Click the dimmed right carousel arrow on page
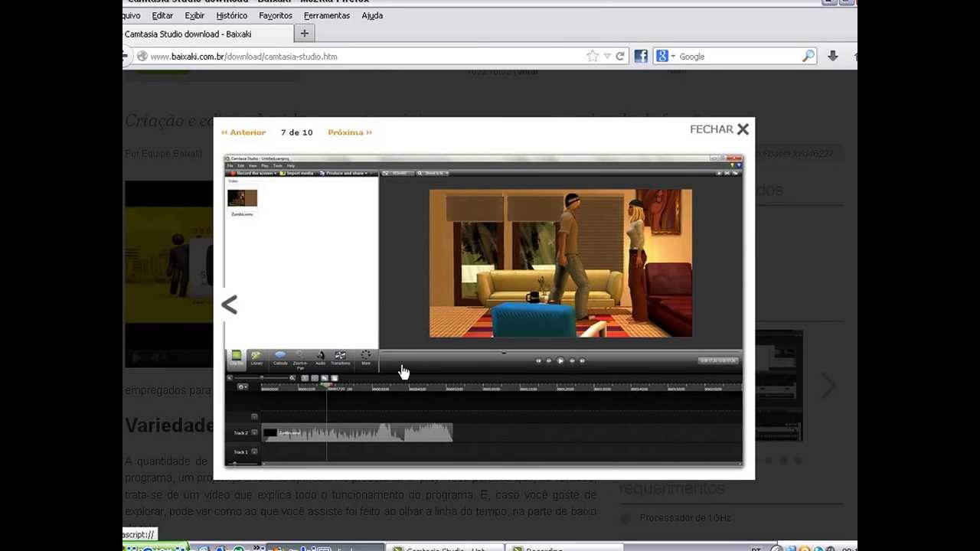The width and height of the screenshot is (980, 551). coord(828,386)
